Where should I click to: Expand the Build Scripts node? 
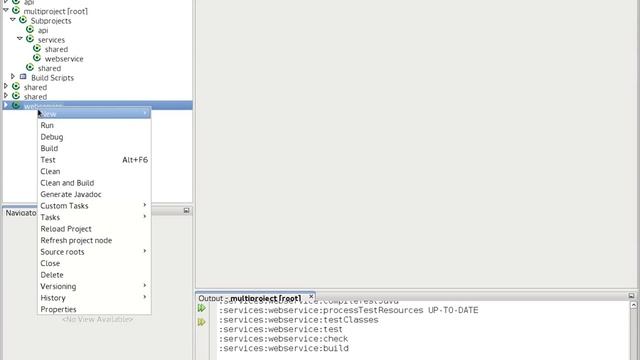(13, 76)
